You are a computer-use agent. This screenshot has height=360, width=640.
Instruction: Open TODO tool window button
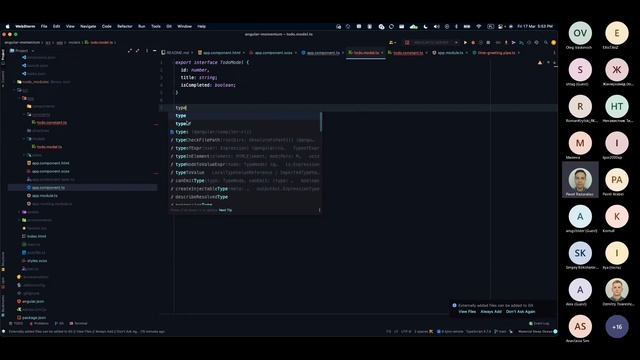pos(16,323)
